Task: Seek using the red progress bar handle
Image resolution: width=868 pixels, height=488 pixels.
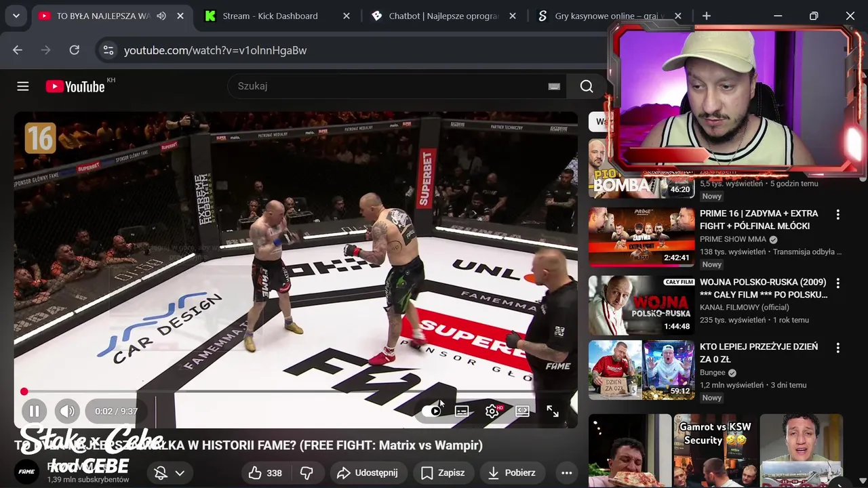Action: pos(24,392)
